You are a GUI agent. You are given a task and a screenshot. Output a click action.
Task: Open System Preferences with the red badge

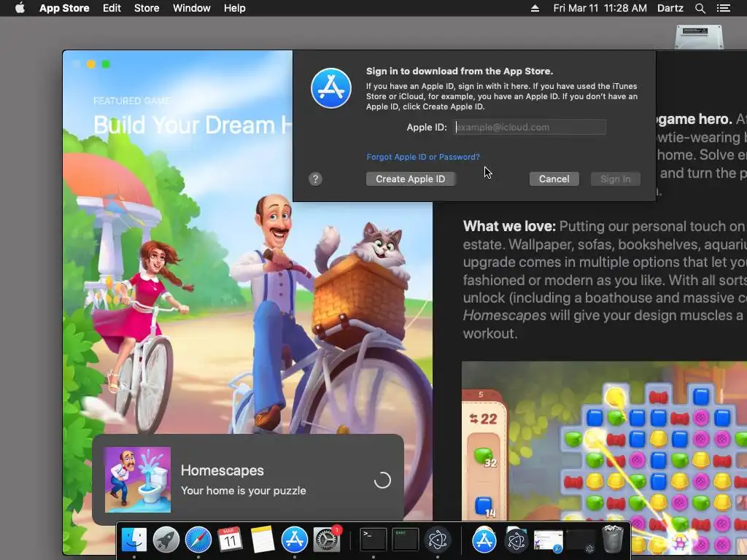[327, 540]
